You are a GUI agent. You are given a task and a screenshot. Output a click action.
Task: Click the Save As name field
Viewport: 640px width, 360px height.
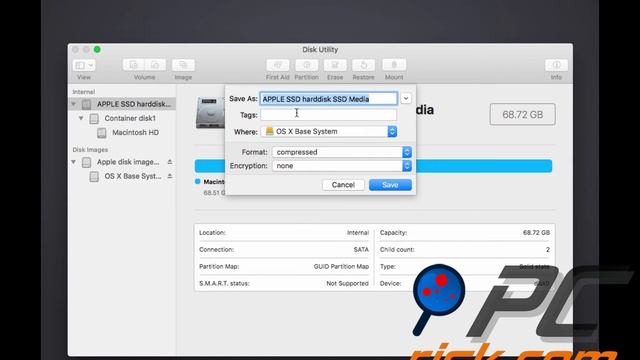coord(329,99)
